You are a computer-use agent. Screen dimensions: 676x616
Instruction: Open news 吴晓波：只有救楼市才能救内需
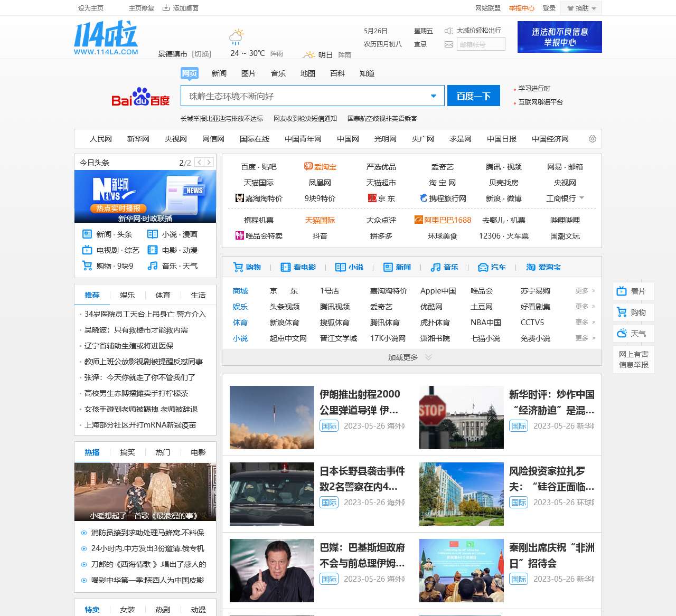click(x=136, y=330)
